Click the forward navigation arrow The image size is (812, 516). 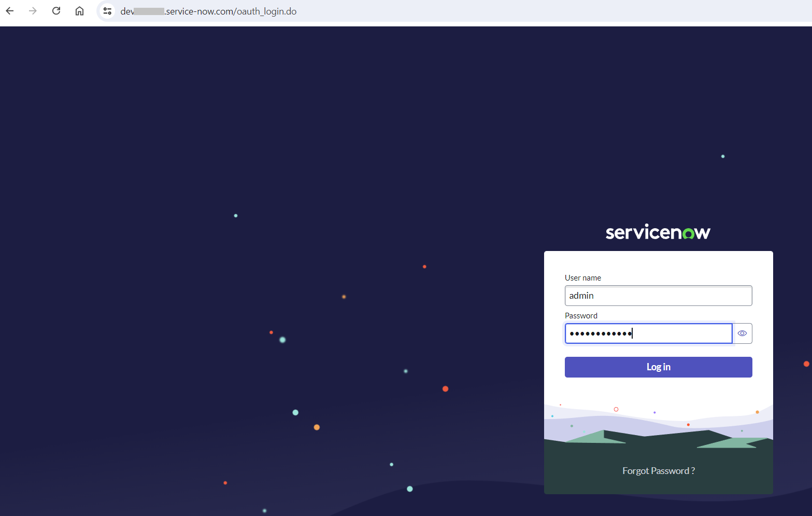(x=32, y=10)
